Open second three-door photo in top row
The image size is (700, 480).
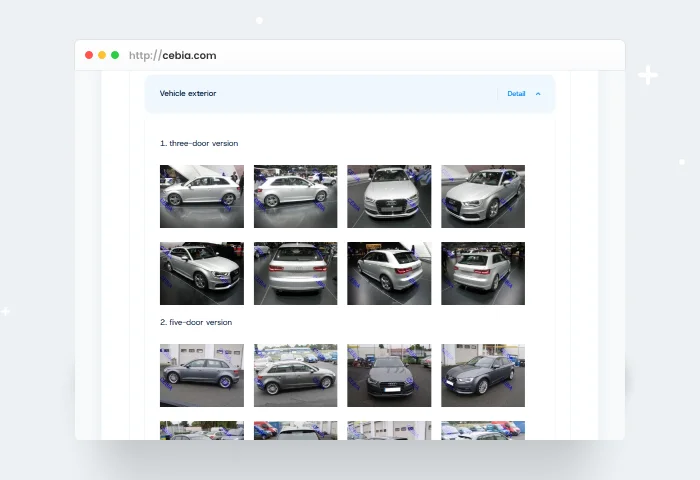(295, 196)
